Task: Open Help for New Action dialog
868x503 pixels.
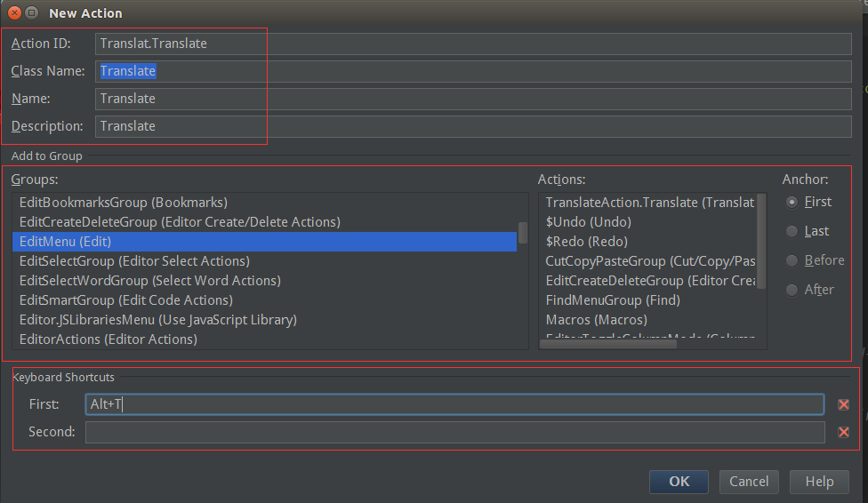Action: [x=819, y=482]
